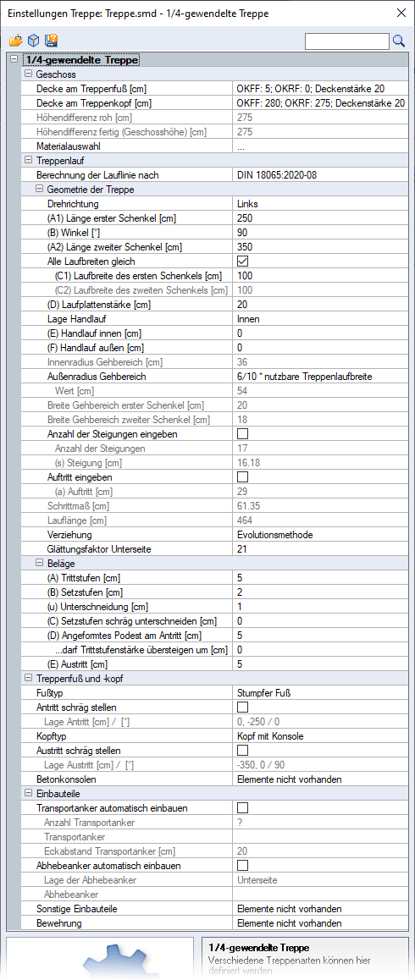Click the save settings disk icon
415x980 pixels.
tap(51, 41)
